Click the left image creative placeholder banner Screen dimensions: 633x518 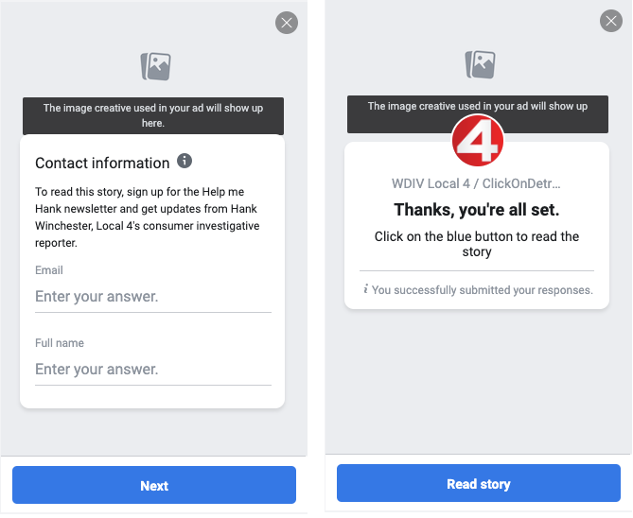coord(153,115)
